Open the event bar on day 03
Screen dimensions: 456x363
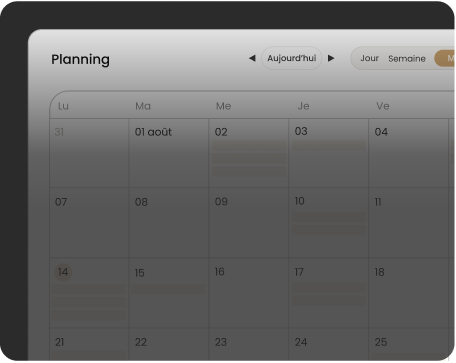tap(329, 145)
